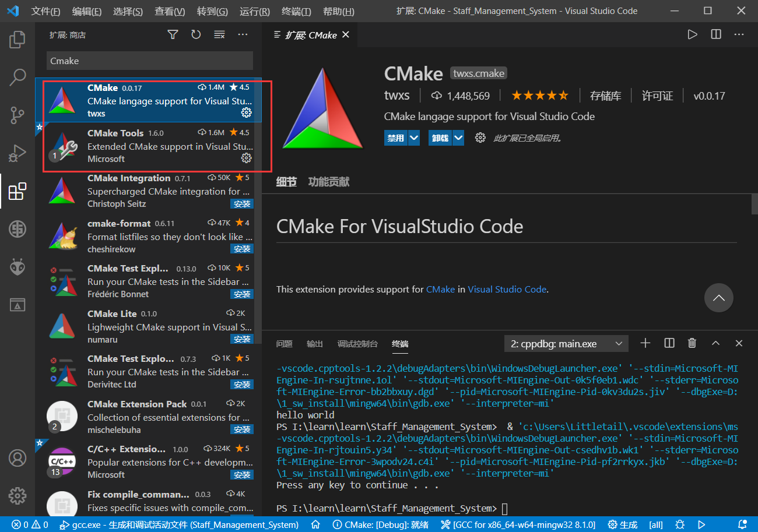758x532 pixels.
Task: Expand the 禁用 button dropdown arrow
Action: [x=414, y=138]
